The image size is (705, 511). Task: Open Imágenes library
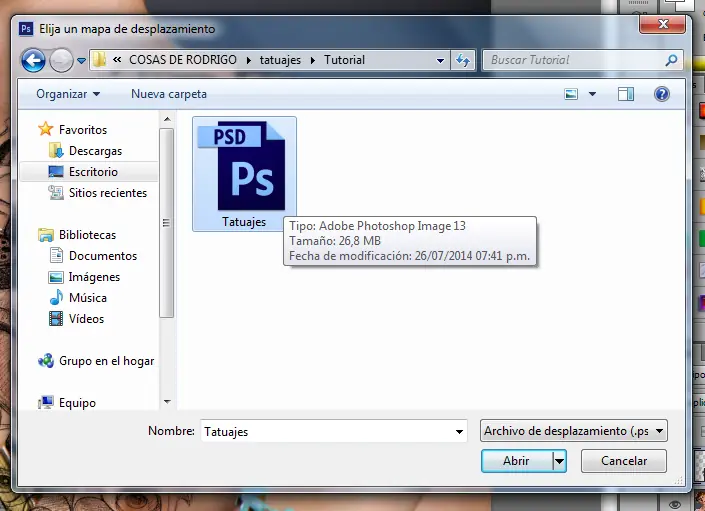pyautogui.click(x=94, y=277)
